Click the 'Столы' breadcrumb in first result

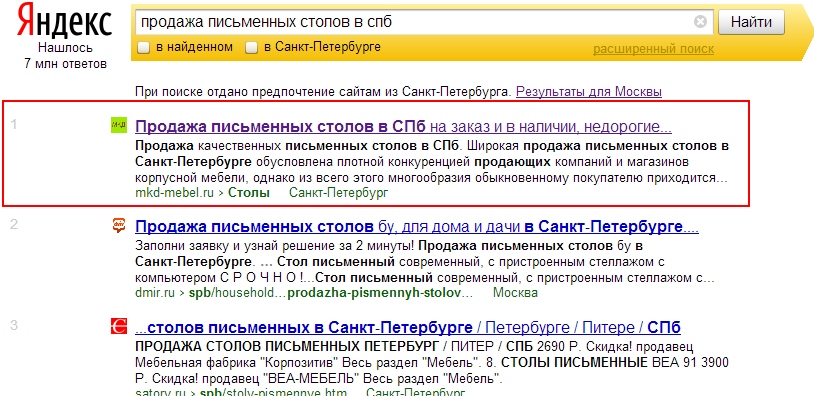249,193
